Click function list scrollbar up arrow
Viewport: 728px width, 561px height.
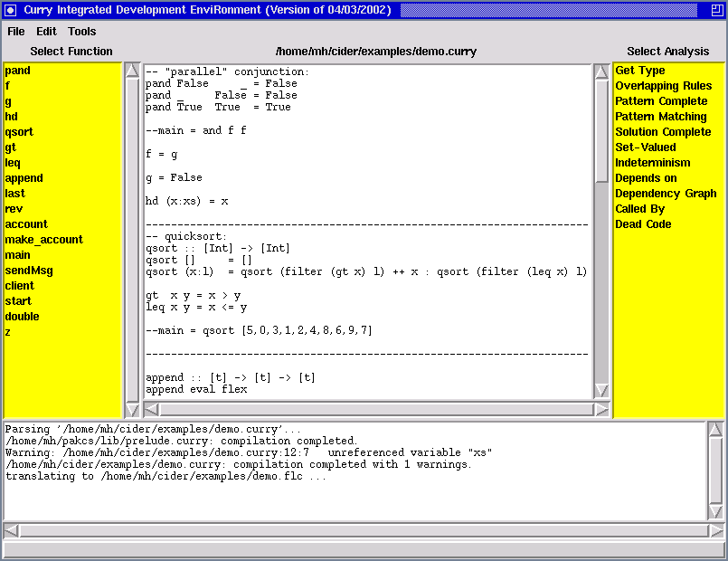point(132,71)
